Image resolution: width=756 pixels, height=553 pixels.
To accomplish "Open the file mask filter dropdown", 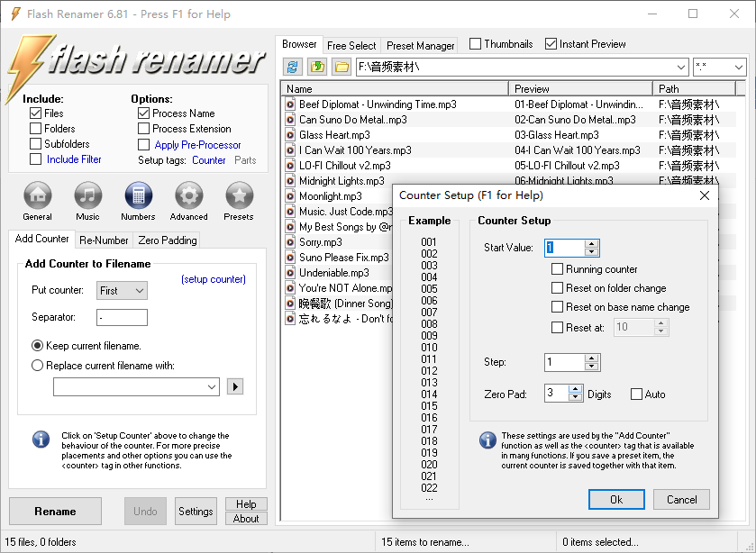I will (738, 67).
